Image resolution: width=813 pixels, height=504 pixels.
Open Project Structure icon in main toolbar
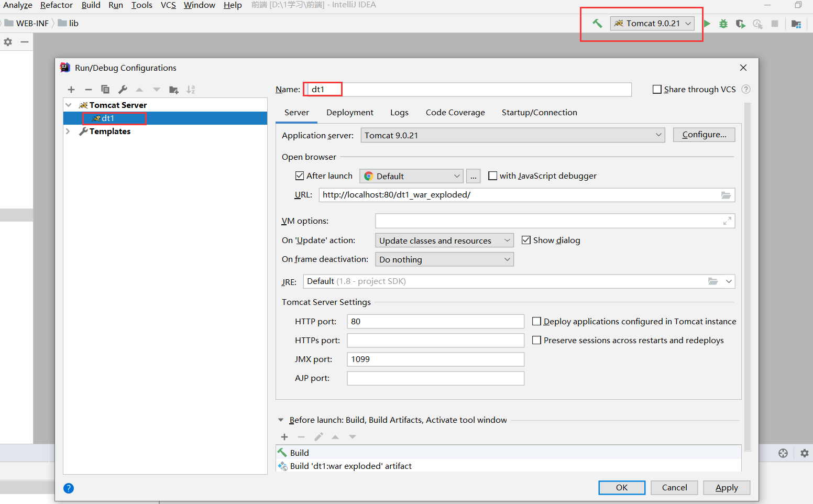point(796,24)
